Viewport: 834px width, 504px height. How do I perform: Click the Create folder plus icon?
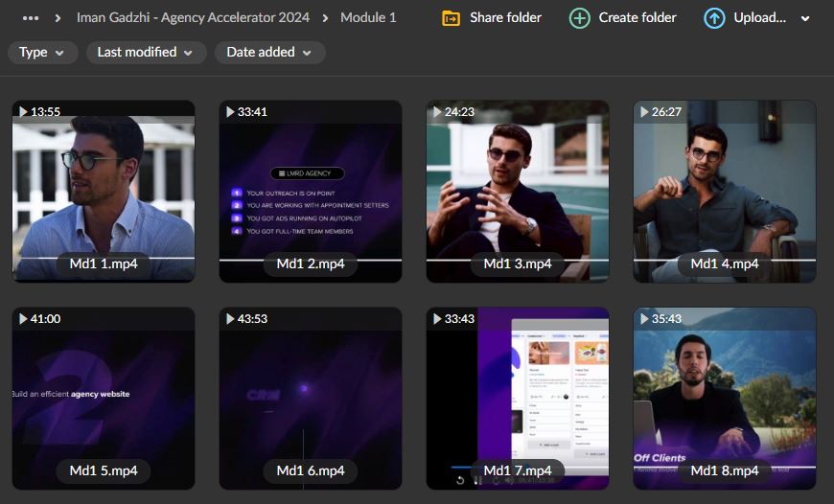579,18
